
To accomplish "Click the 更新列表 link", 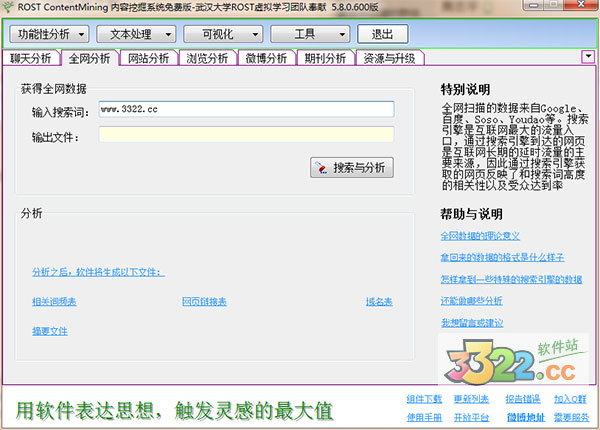I will tap(471, 399).
